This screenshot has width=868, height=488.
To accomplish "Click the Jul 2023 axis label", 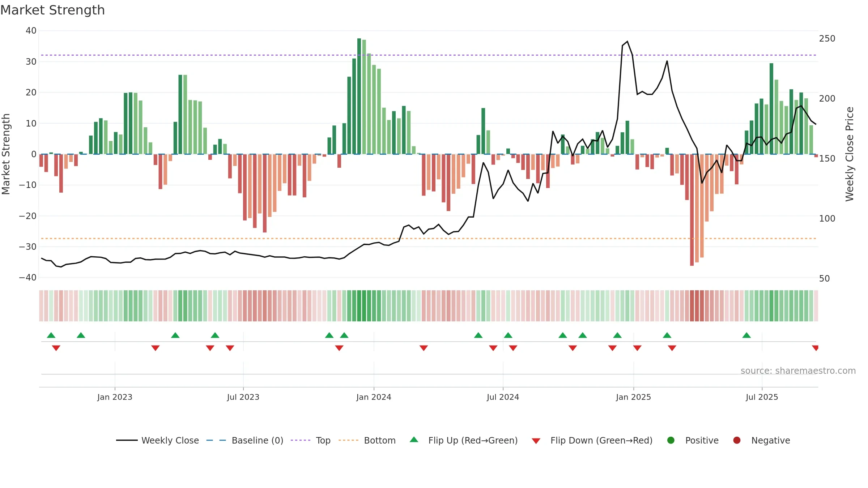I will pyautogui.click(x=243, y=397).
